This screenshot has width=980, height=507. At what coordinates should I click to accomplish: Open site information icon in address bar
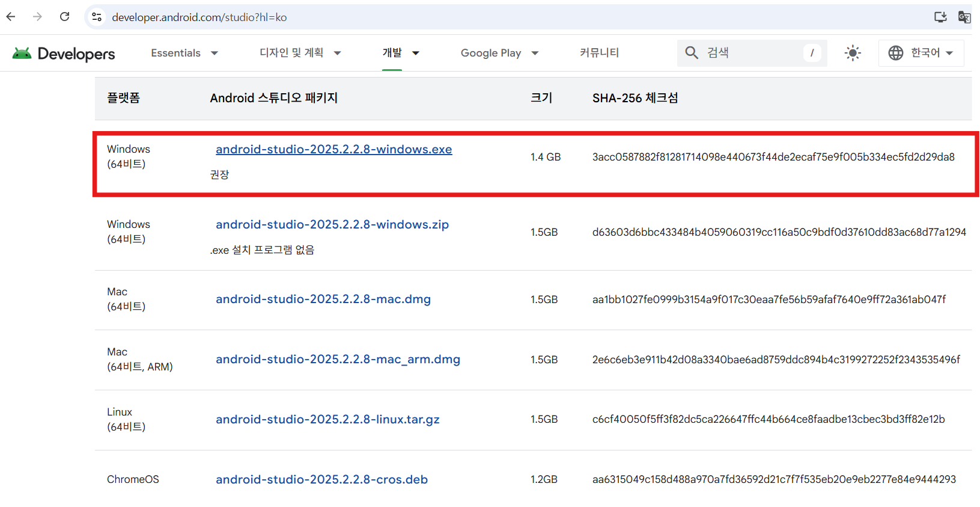[x=97, y=17]
